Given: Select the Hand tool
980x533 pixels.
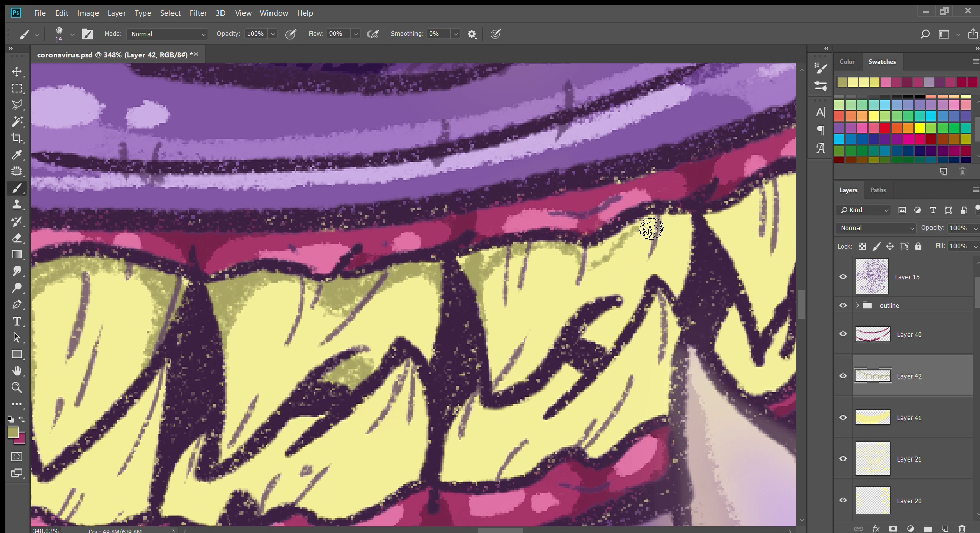Looking at the screenshot, I should 17,371.
